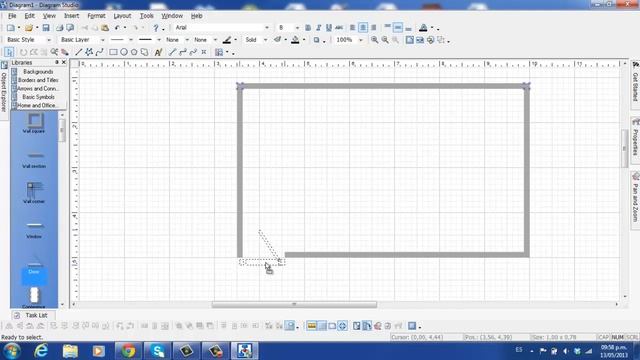The image size is (640, 360).
Task: Toggle vertical align middle
Action: pyautogui.click(x=398, y=28)
